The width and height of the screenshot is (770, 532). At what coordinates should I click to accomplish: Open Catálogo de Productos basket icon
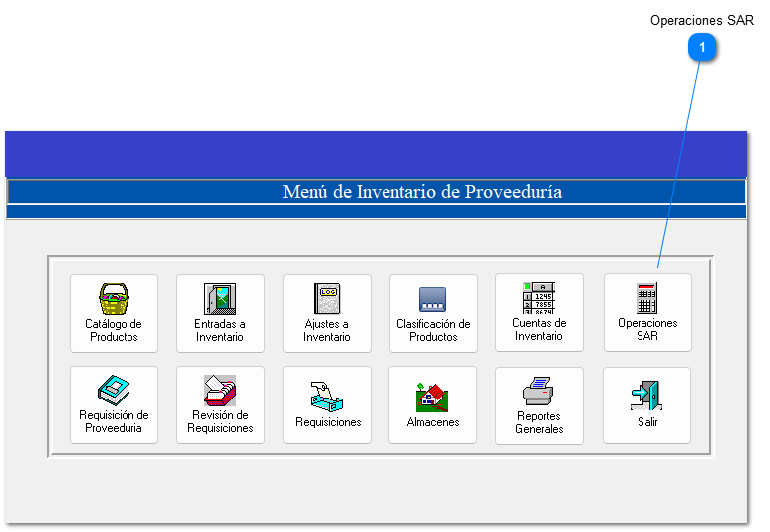114,299
